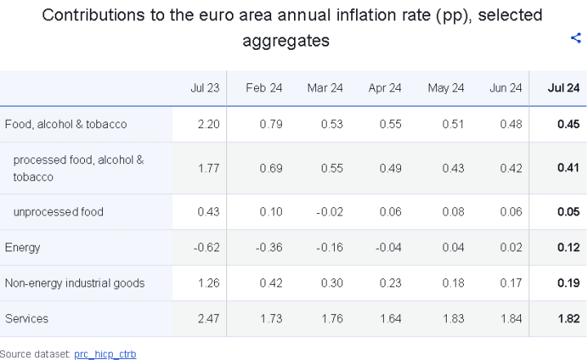Select the Energy row label
Viewport: 588px width, 364px height.
23,247
